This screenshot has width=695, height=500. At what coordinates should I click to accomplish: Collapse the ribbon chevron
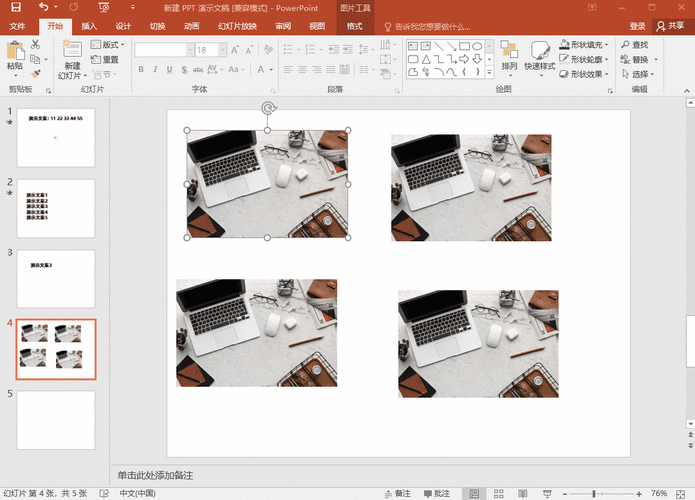point(687,90)
